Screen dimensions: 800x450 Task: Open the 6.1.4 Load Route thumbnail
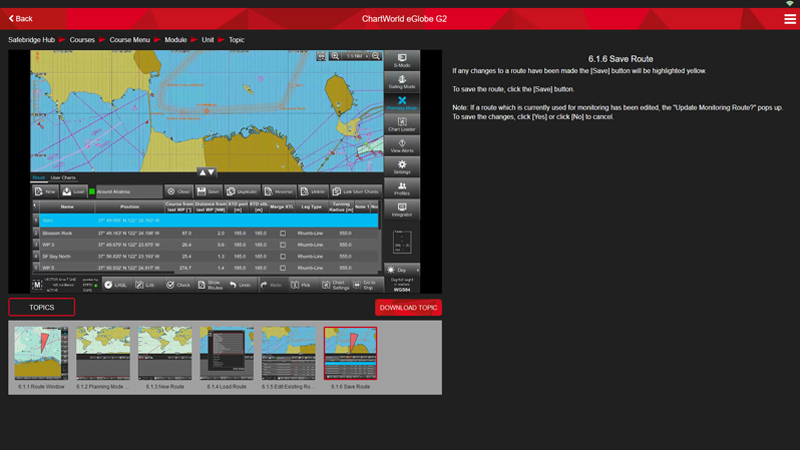click(x=227, y=355)
